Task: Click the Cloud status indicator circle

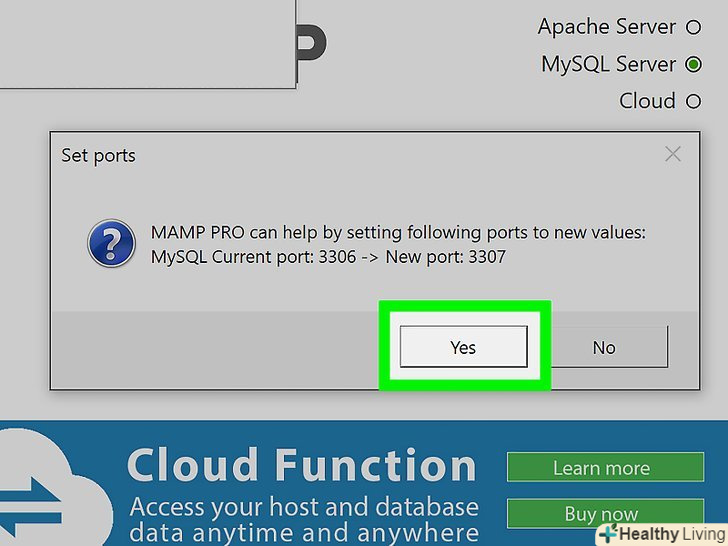Action: pyautogui.click(x=693, y=101)
